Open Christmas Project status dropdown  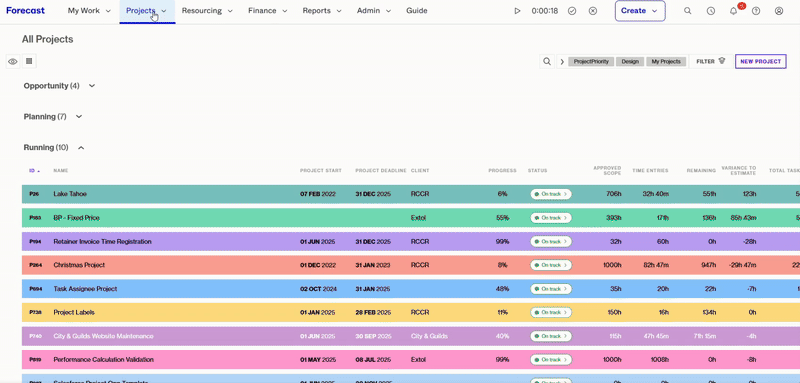(x=551, y=265)
